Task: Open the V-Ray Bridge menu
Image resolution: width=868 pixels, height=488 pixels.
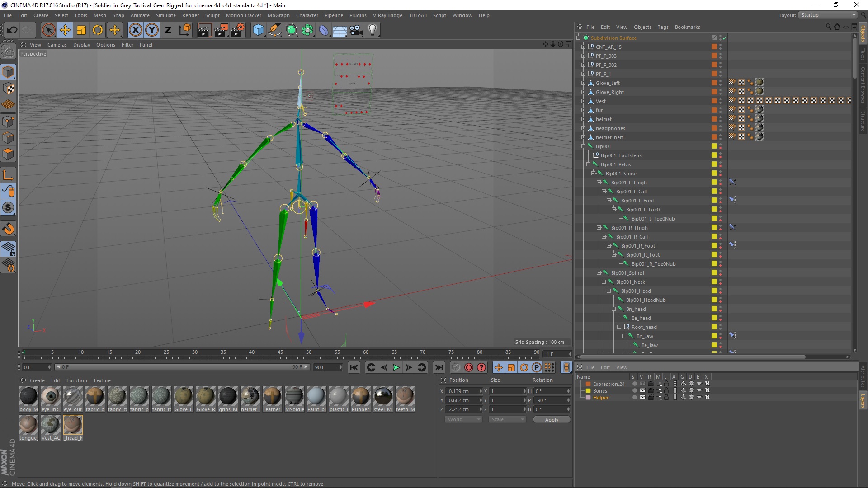Action: point(387,15)
